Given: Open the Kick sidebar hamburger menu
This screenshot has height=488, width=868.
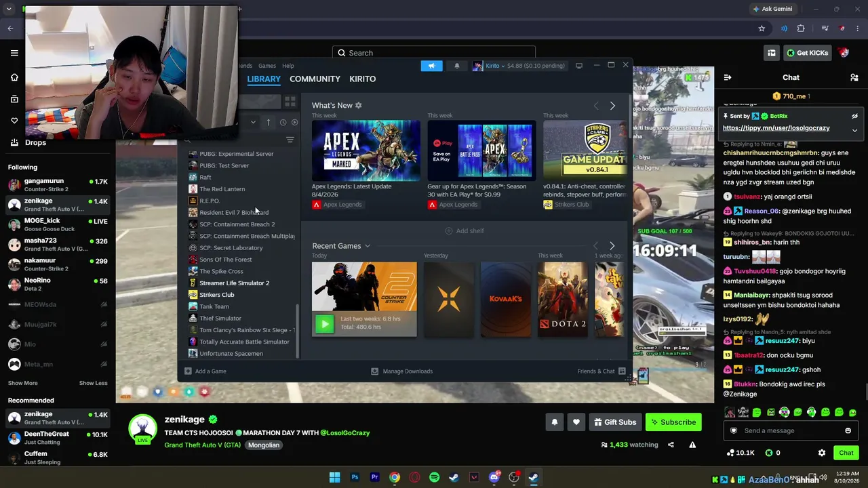Looking at the screenshot, I should click(x=14, y=53).
